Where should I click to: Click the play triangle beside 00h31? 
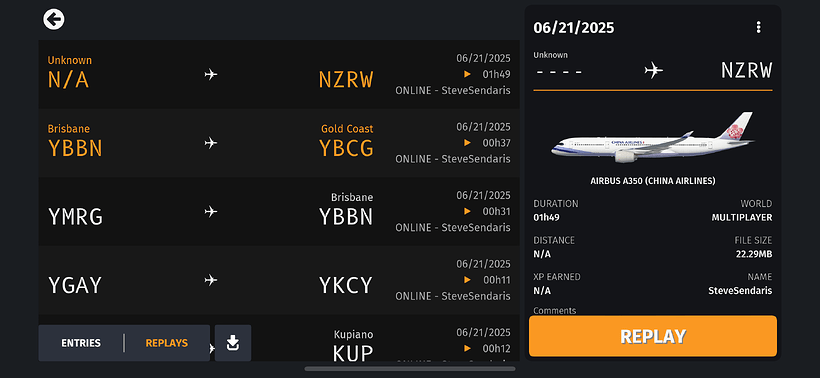tap(468, 211)
